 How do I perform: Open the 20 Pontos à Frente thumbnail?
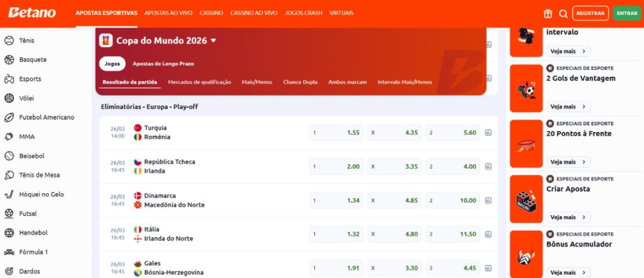point(526,144)
